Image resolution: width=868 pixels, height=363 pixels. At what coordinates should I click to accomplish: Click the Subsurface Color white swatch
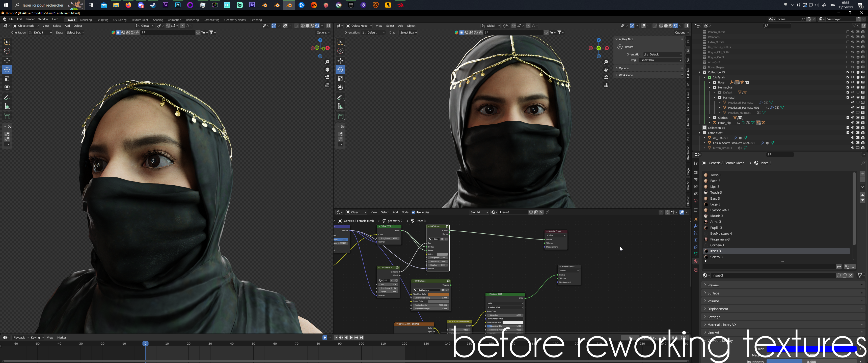click(x=512, y=322)
